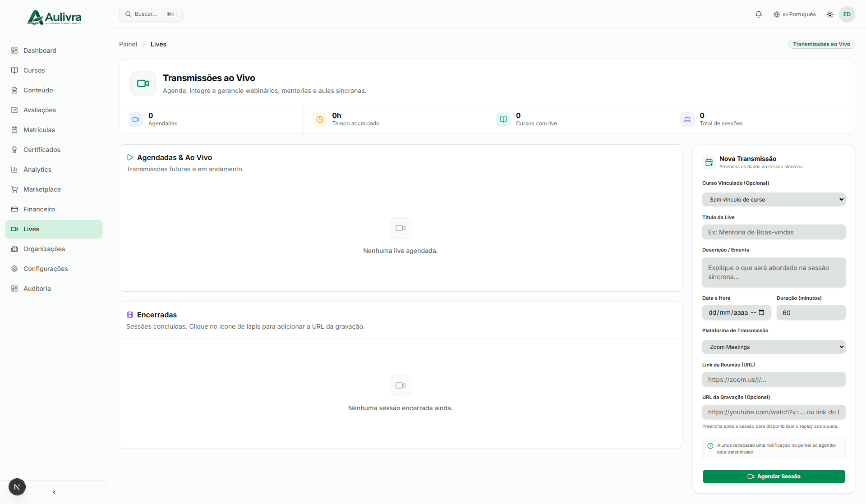The width and height of the screenshot is (866, 504).
Task: Click the round N button at bottom-left
Action: [x=17, y=487]
